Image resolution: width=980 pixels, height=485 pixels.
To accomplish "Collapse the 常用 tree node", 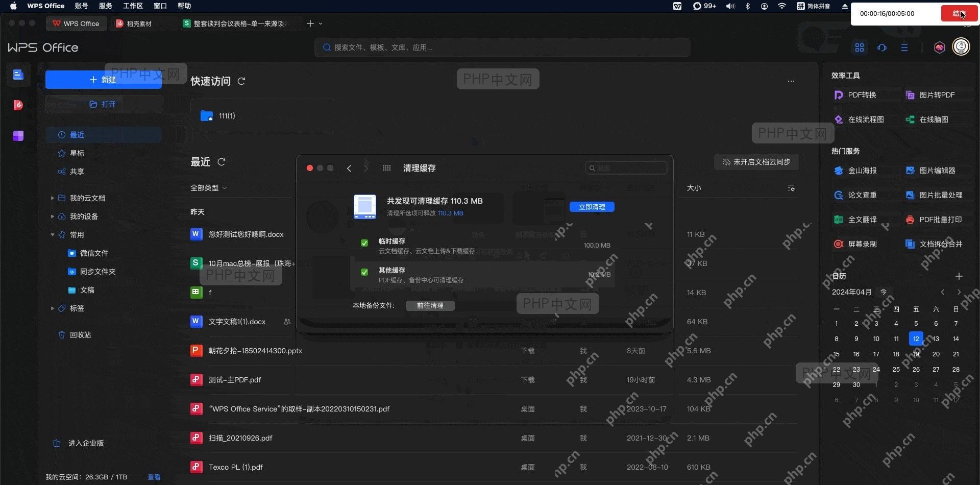I will tap(52, 235).
